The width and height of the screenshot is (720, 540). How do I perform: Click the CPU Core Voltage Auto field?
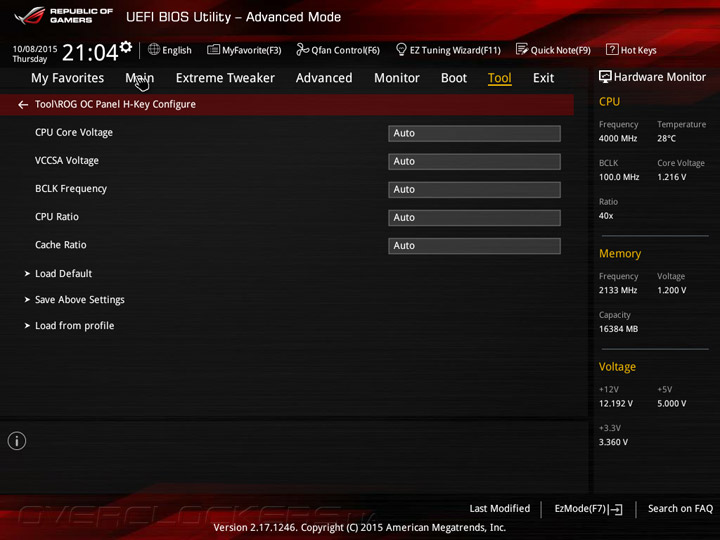coord(474,133)
